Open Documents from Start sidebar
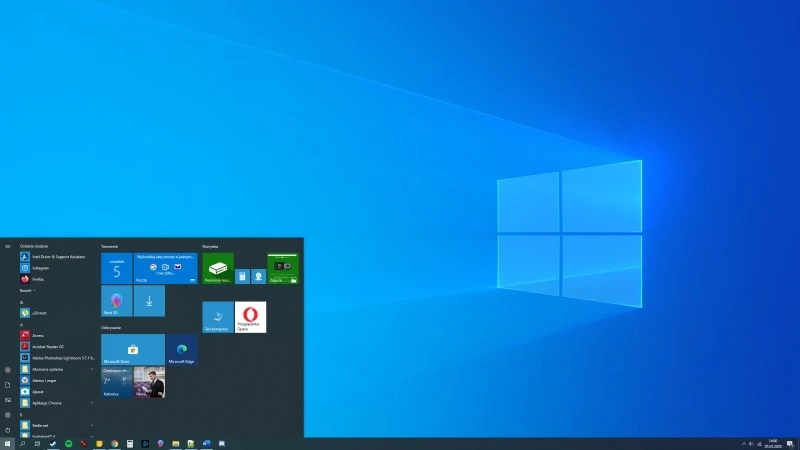This screenshot has width=800, height=450. (x=8, y=385)
